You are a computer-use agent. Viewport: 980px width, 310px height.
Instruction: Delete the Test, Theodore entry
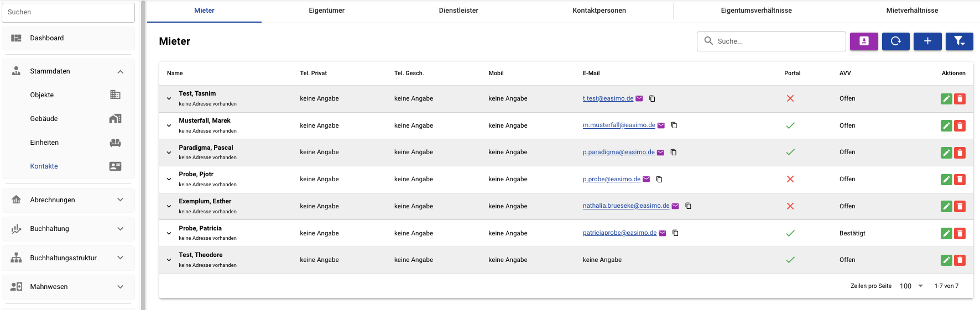(x=960, y=260)
